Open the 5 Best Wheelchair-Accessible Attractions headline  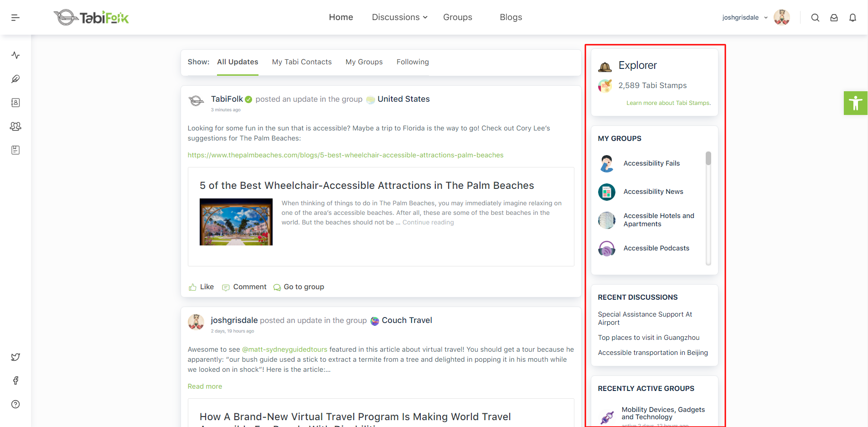(367, 186)
